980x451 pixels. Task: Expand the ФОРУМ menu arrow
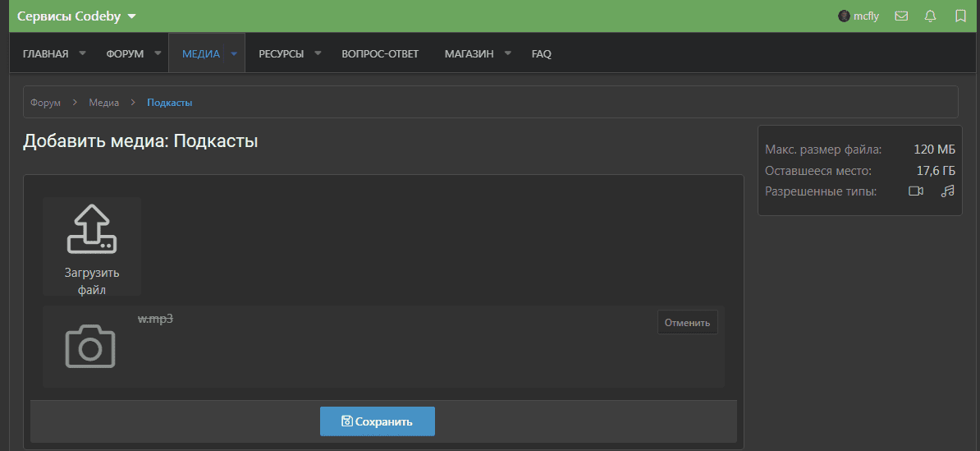[x=158, y=53]
